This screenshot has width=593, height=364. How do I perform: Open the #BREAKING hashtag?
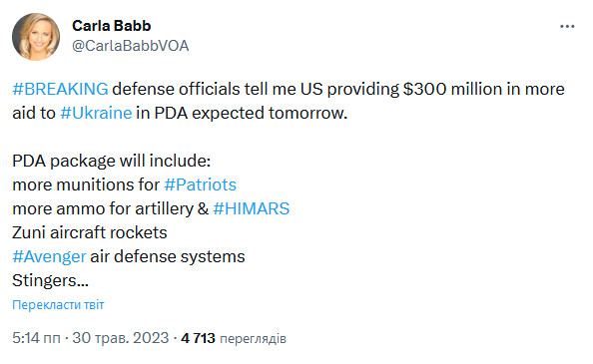[x=60, y=89]
